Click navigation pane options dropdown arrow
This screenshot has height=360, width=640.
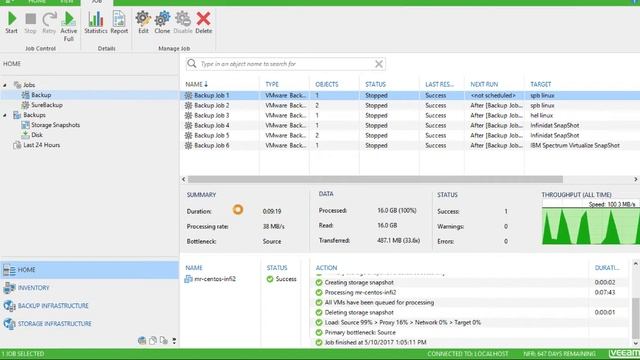coord(174,340)
